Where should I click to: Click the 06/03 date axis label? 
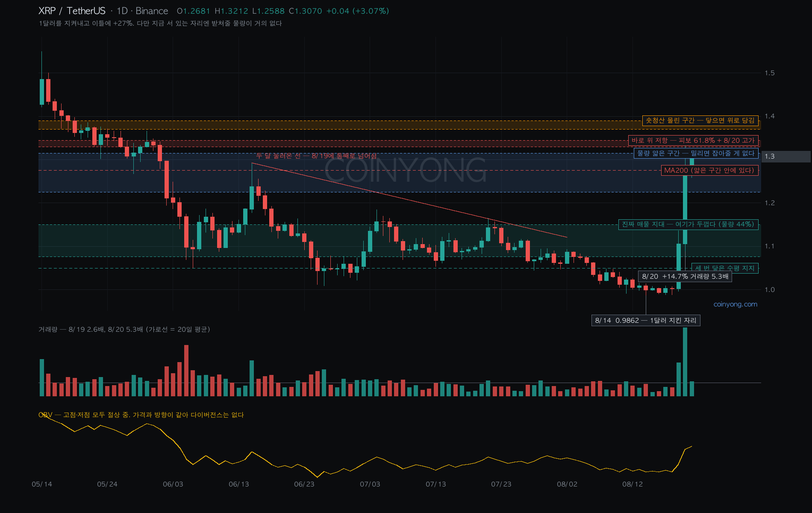(173, 484)
